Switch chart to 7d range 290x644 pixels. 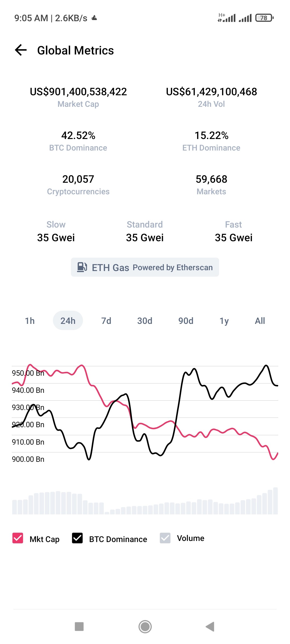[x=106, y=321]
